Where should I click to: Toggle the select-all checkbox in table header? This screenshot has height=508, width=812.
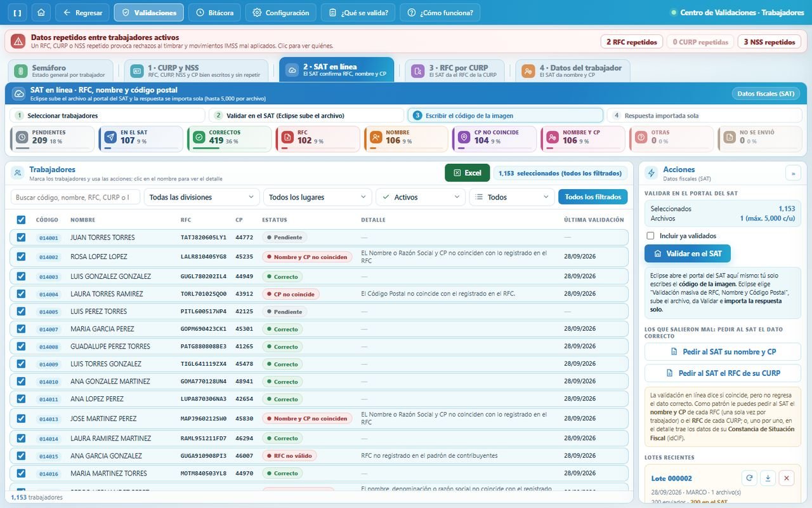click(21, 220)
